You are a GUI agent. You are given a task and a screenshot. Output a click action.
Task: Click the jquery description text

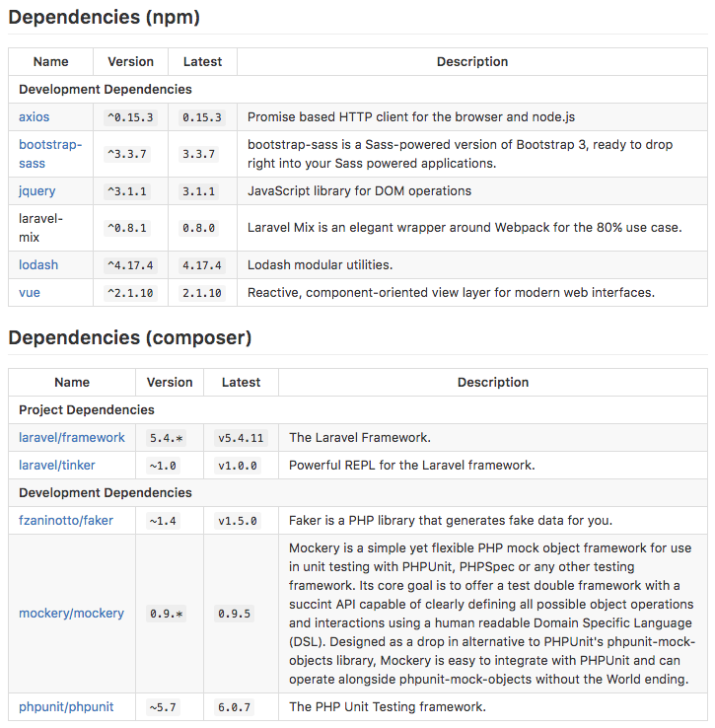(359, 190)
